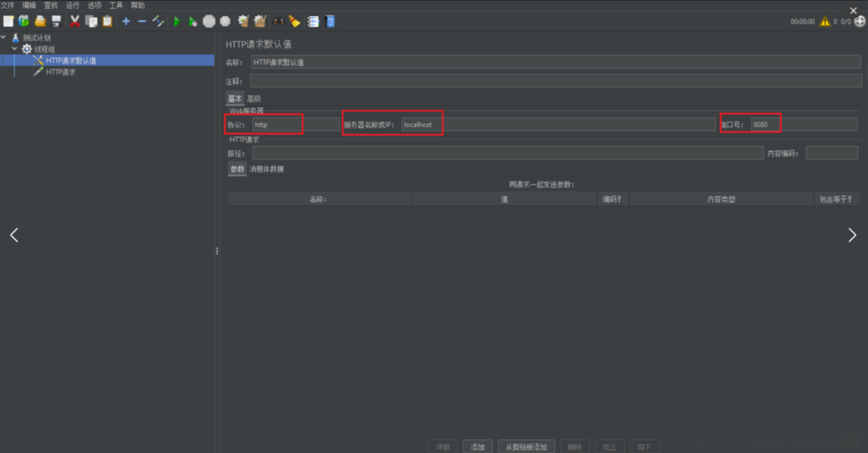
Task: Open the 工具 menu
Action: [x=116, y=5]
